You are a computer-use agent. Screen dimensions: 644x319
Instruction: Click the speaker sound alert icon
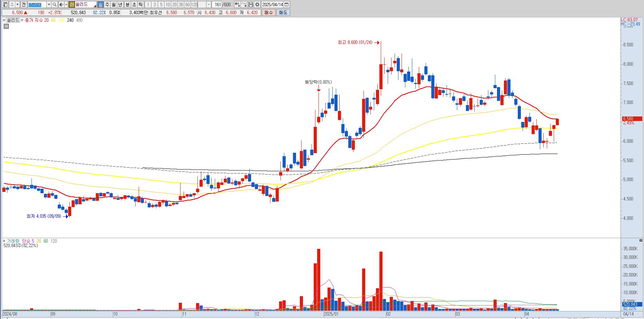click(x=61, y=4)
